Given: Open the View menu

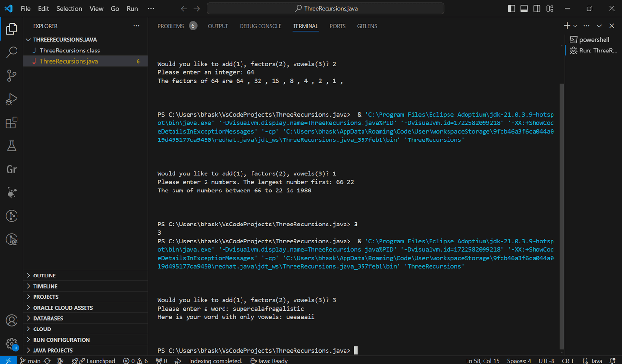Looking at the screenshot, I should click(96, 9).
